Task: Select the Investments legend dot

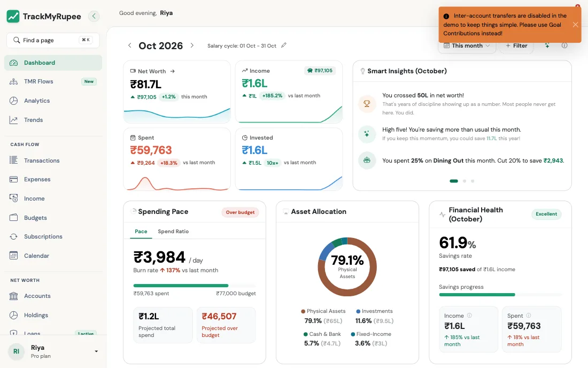Action: (x=358, y=311)
